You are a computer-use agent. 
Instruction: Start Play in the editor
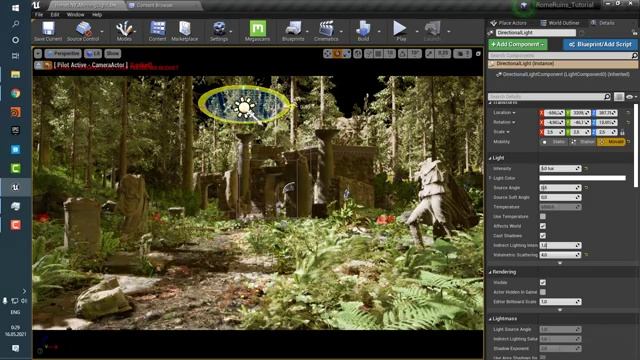click(400, 31)
